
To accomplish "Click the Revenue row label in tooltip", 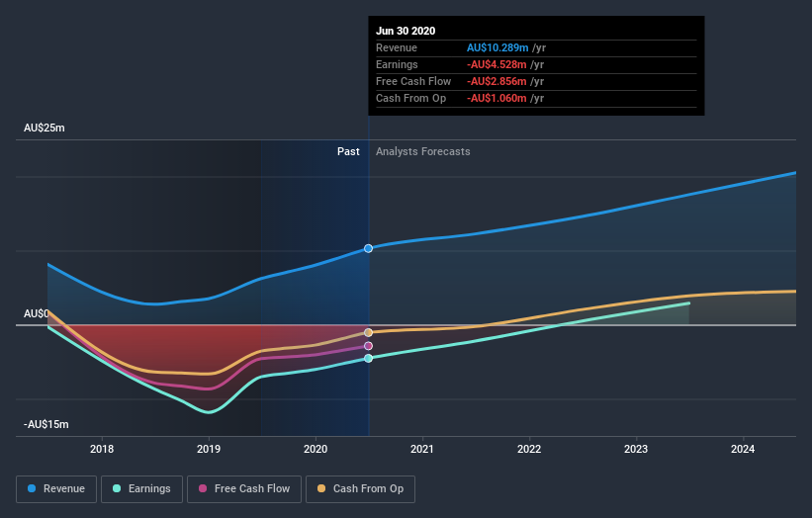I will tap(397, 47).
